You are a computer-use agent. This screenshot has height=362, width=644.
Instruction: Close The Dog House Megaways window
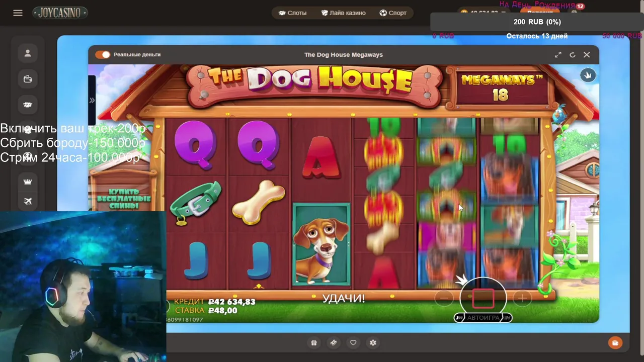587,55
